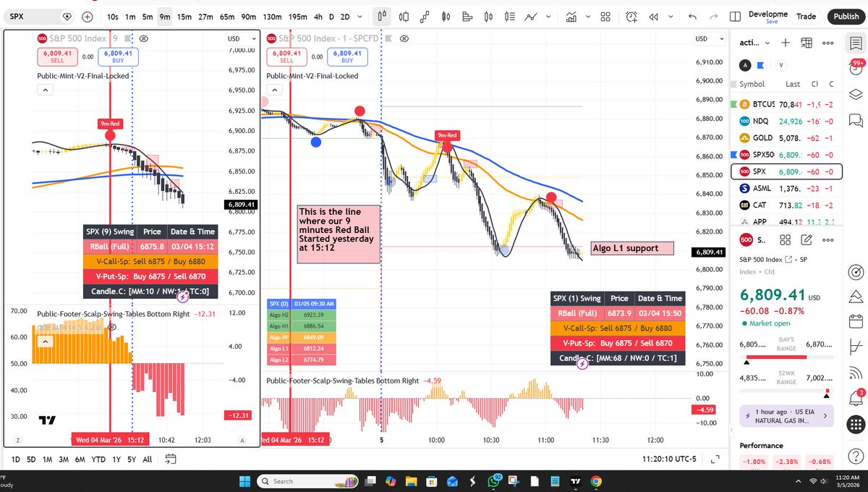Click left chart SELL 6,809.41 button

coord(56,56)
